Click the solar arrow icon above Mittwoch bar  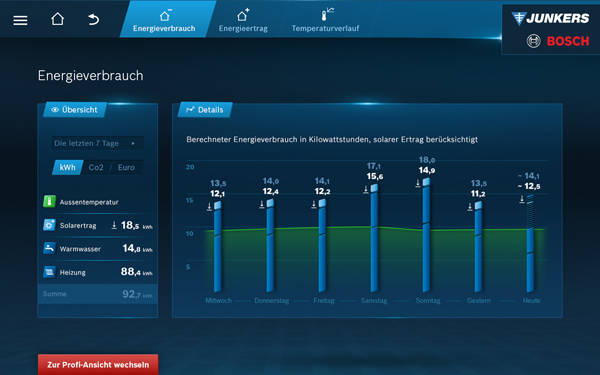[x=209, y=207]
